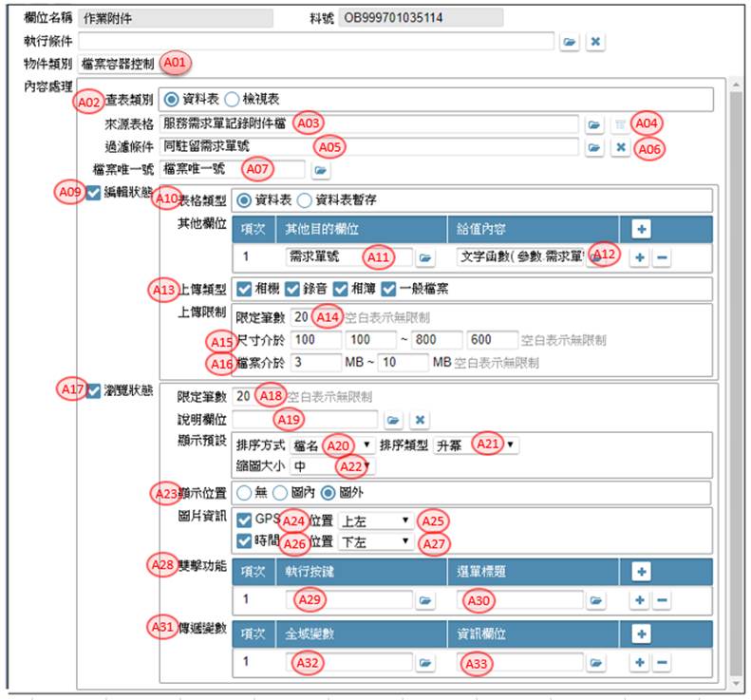This screenshot has height=700, width=751.
Task: Click 尺寸介於 field showing 800
Action: [x=438, y=340]
